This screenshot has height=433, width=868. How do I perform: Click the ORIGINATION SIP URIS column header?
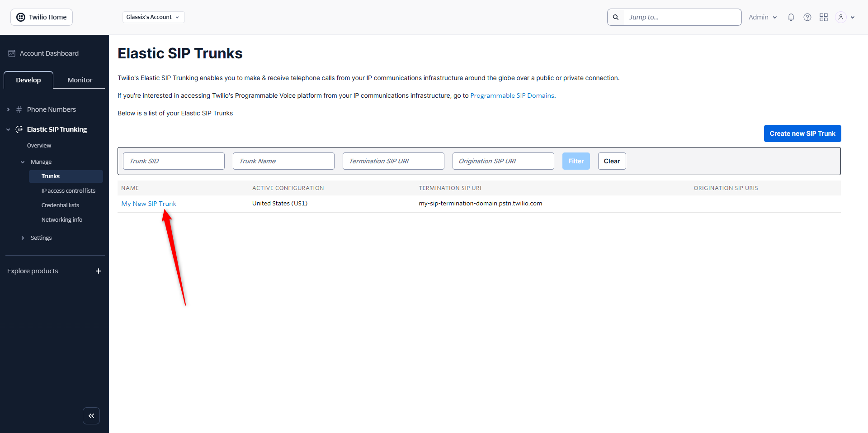pyautogui.click(x=726, y=188)
